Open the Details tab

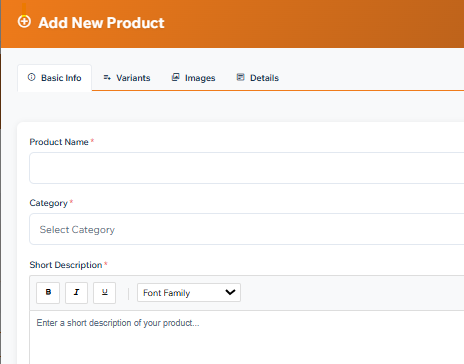[x=258, y=78]
